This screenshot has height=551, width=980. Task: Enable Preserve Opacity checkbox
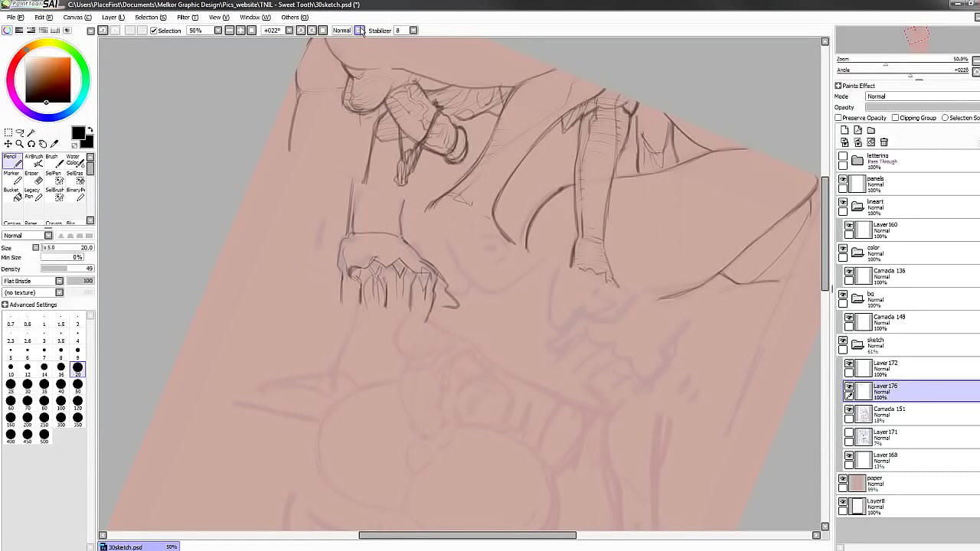[838, 118]
